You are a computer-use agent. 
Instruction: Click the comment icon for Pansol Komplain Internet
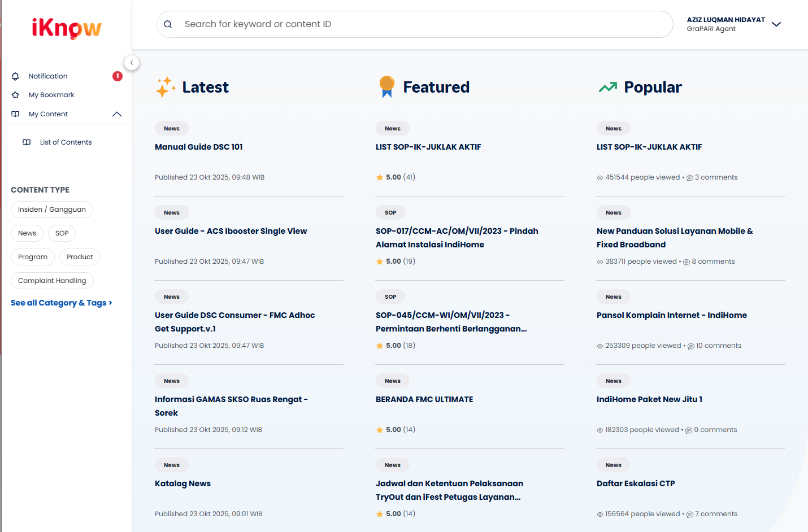pyautogui.click(x=691, y=346)
